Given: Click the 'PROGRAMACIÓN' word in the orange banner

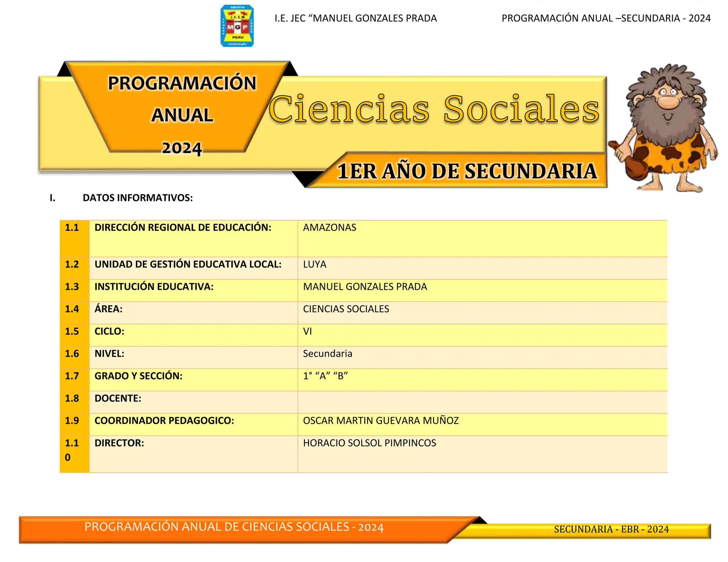Looking at the screenshot, I should 182,83.
